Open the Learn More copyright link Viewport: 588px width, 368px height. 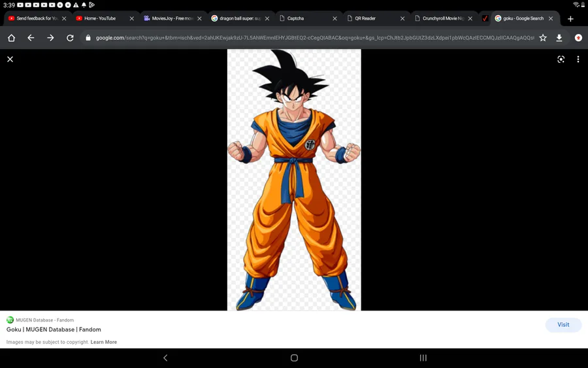tap(103, 342)
